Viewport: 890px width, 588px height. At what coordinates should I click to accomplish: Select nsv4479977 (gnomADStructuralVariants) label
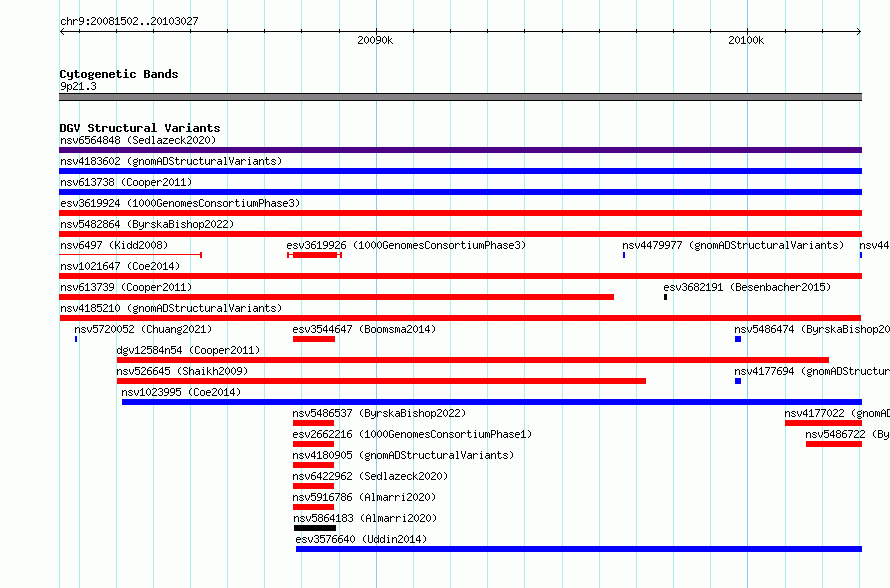(733, 245)
